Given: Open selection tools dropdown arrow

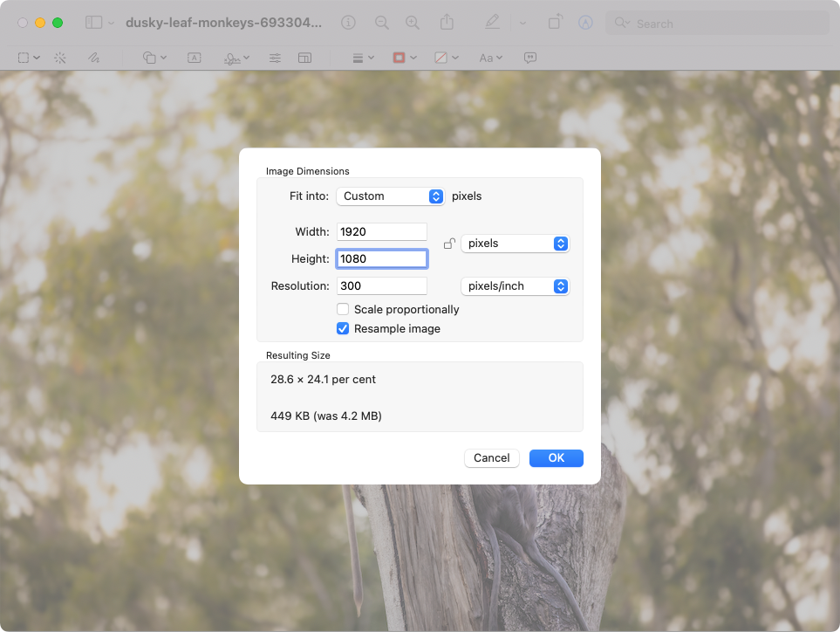Looking at the screenshot, I should 37,58.
